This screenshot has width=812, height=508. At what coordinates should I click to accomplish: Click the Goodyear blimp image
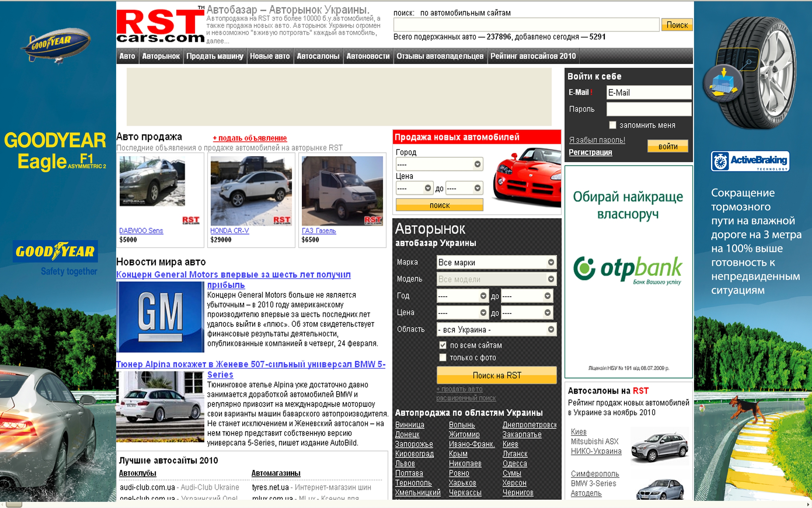coord(56,46)
